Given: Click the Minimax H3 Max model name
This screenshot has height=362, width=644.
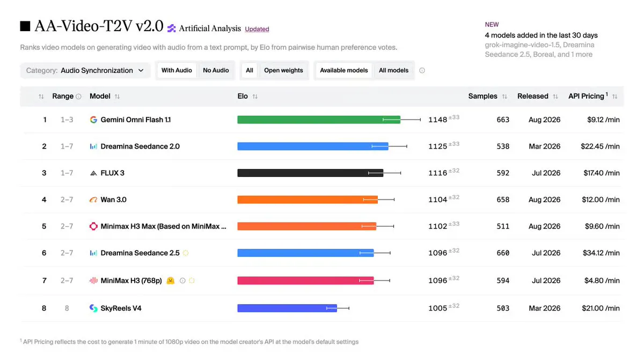Looking at the screenshot, I should click(164, 226).
